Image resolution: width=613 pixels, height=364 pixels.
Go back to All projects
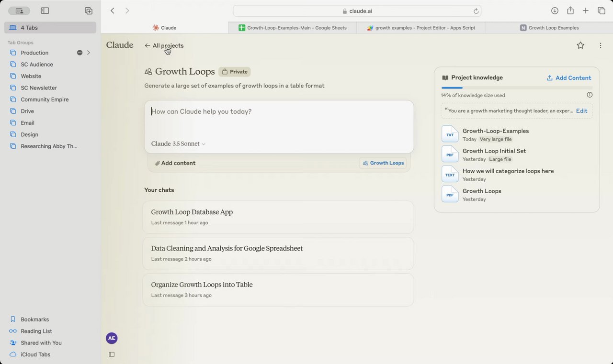pos(164,45)
